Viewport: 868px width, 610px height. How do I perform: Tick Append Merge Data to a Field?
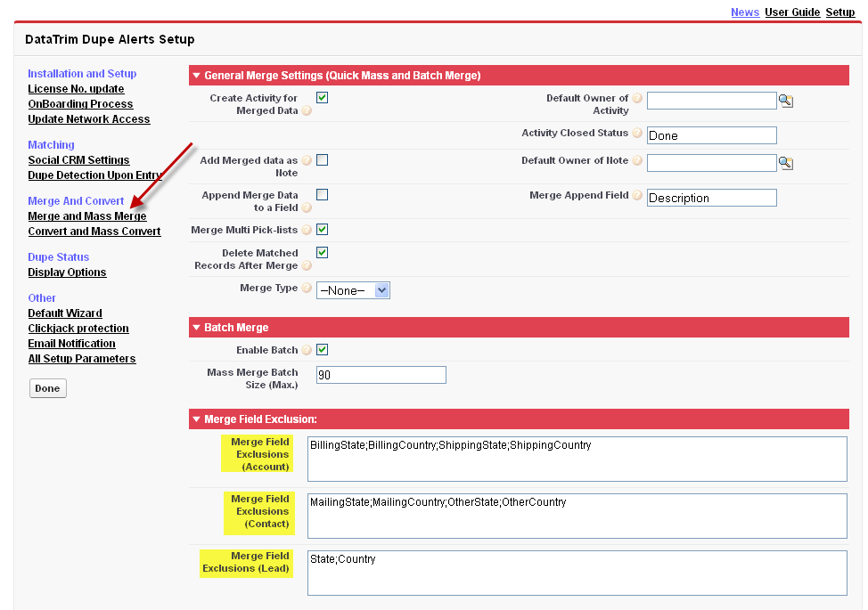(x=323, y=195)
